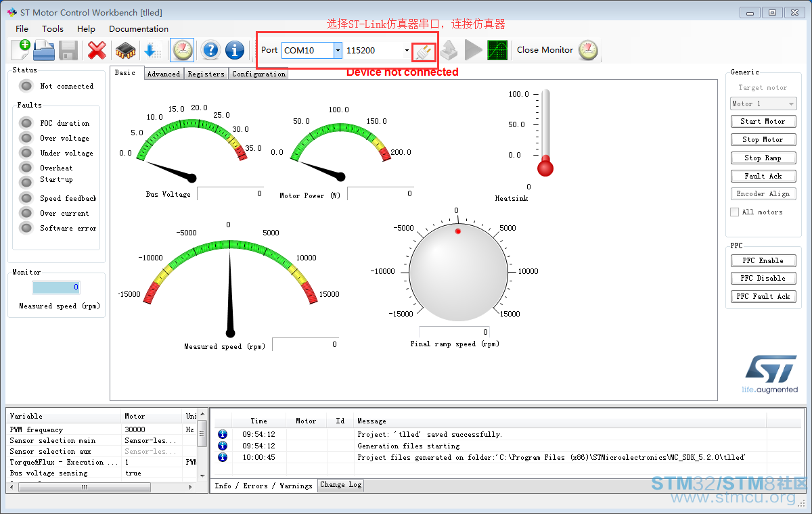Image resolution: width=812 pixels, height=514 pixels.
Task: Open a project with the folder icon
Action: (44, 50)
